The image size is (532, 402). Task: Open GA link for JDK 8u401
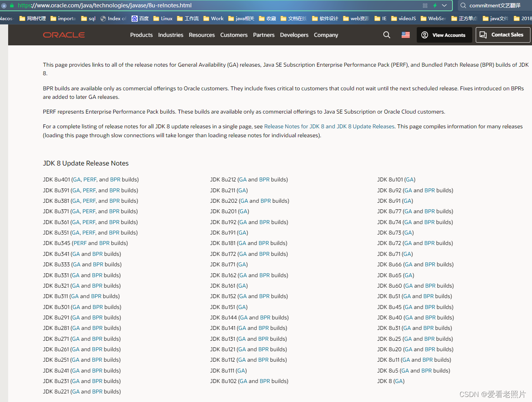pos(77,179)
